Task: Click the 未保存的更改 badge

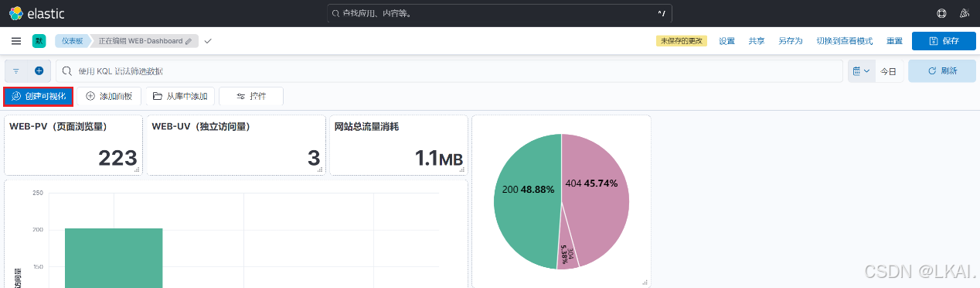Action: [682, 41]
